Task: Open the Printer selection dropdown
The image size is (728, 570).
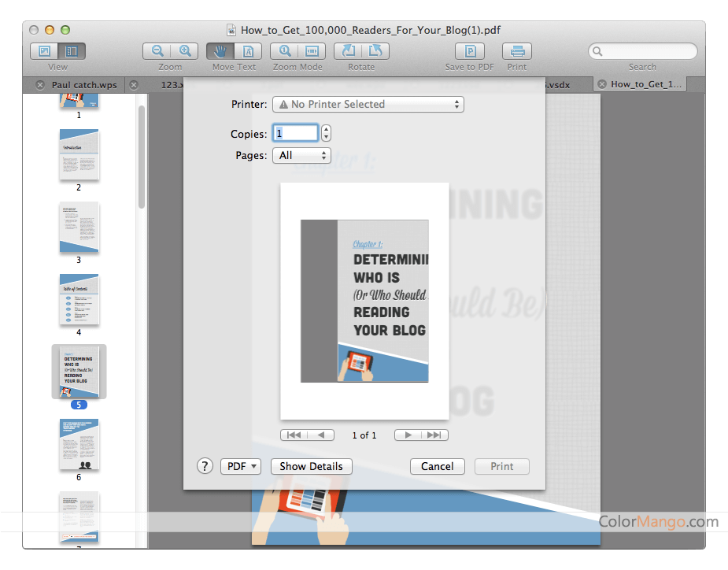Action: point(368,104)
